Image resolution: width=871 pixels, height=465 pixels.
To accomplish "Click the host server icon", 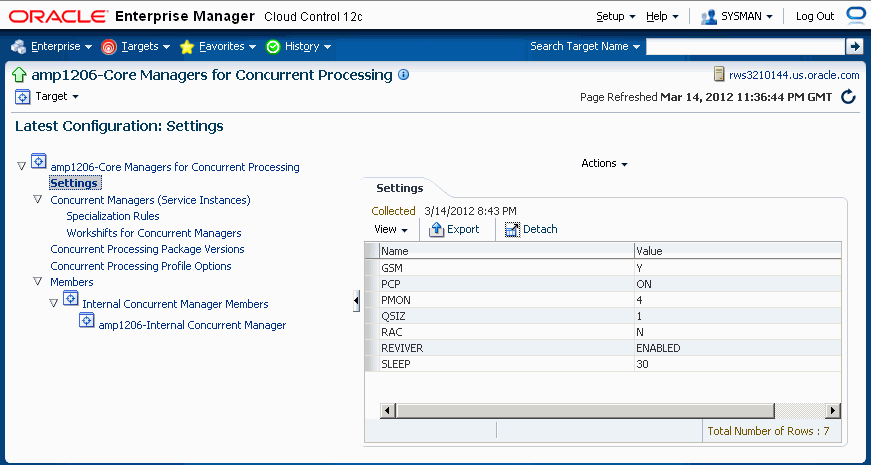I will pos(719,74).
